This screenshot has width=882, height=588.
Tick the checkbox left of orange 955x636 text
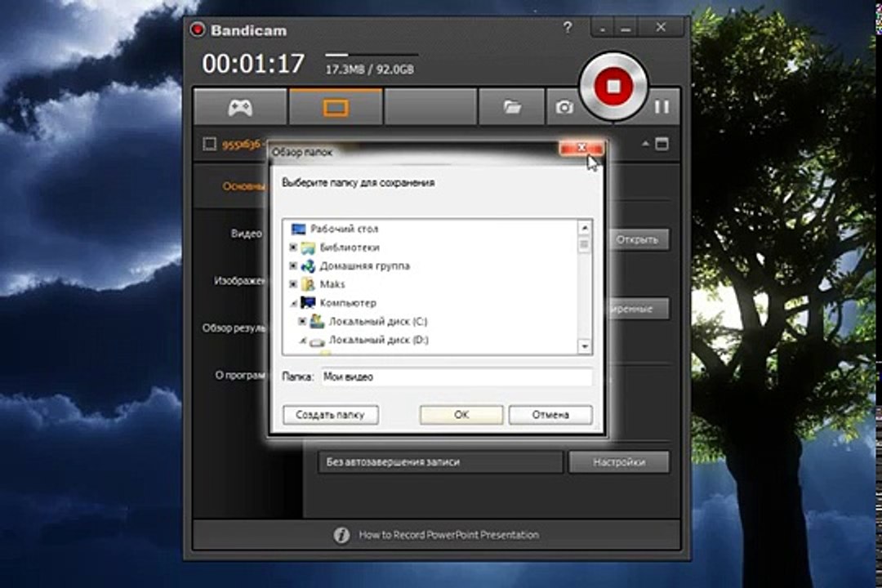(x=209, y=144)
